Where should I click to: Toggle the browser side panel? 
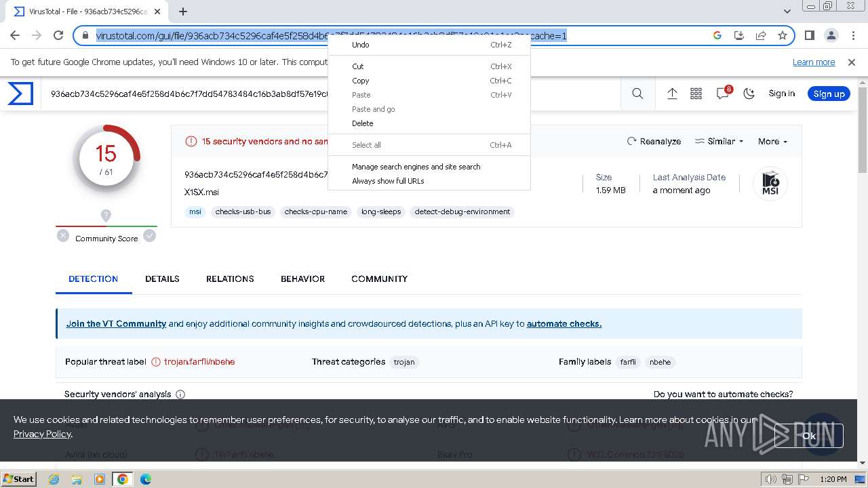(809, 35)
